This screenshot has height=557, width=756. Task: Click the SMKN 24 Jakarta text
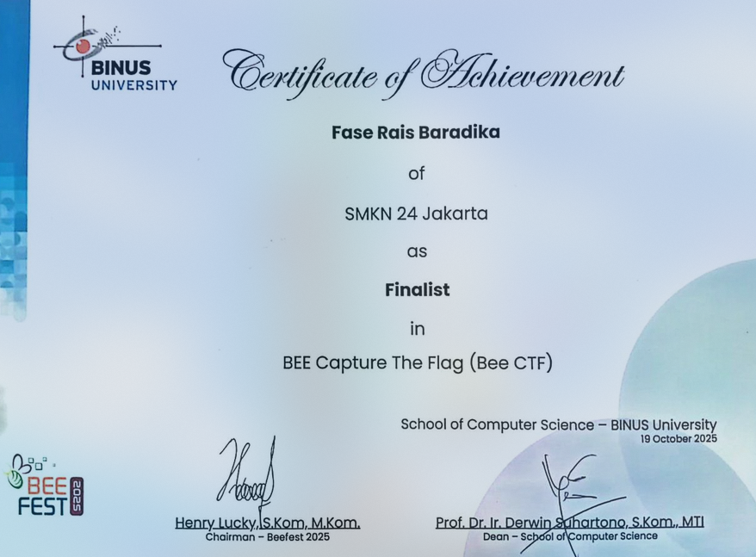point(416,214)
